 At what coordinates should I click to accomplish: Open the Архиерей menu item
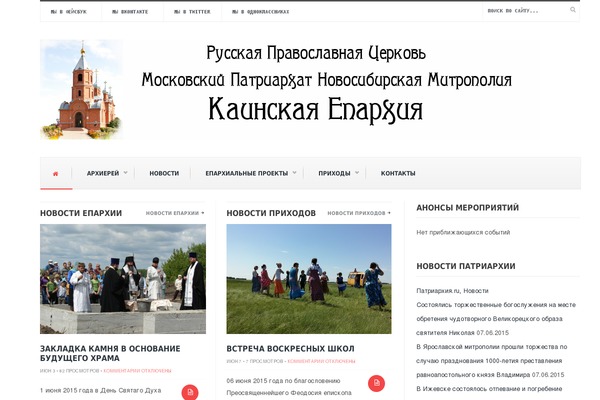(x=103, y=173)
